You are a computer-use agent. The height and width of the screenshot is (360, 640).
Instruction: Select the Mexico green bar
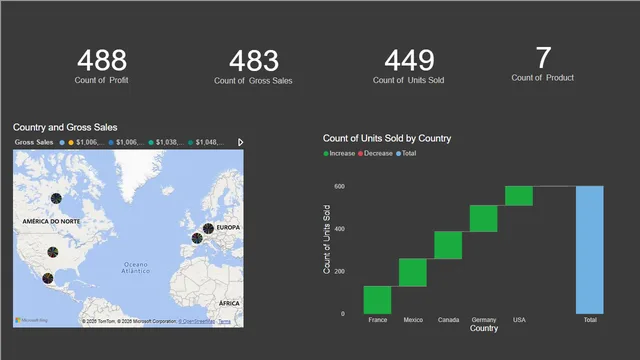click(x=413, y=272)
